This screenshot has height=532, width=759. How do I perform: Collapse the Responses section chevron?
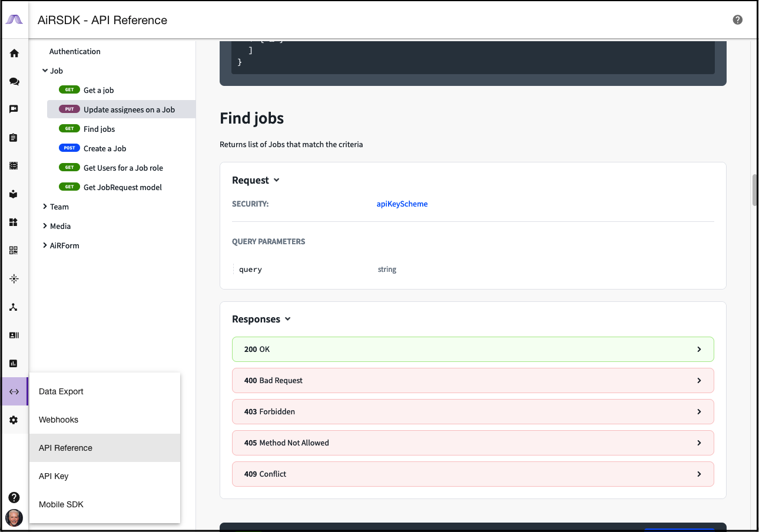[x=288, y=320]
